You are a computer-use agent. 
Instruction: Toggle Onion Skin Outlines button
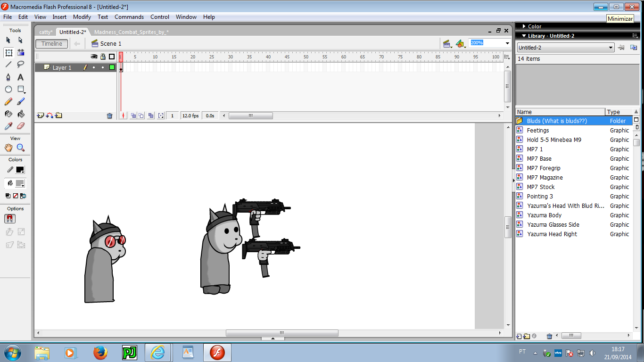[141, 115]
